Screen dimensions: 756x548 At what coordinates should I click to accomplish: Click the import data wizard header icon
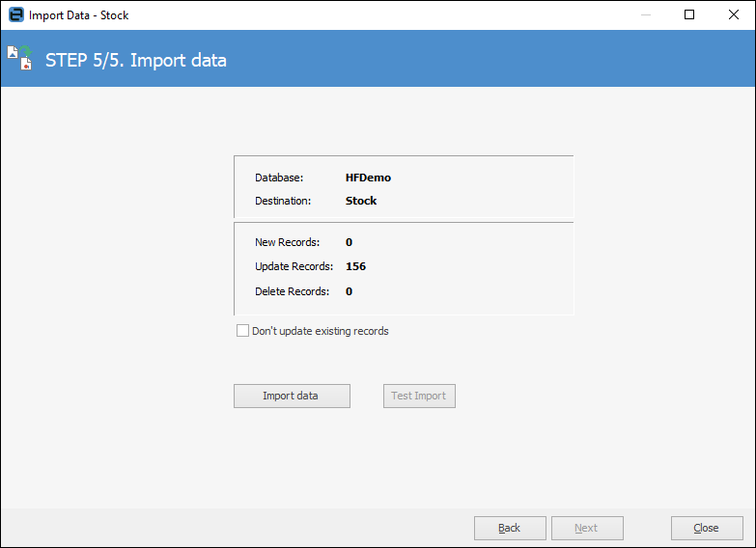click(19, 58)
